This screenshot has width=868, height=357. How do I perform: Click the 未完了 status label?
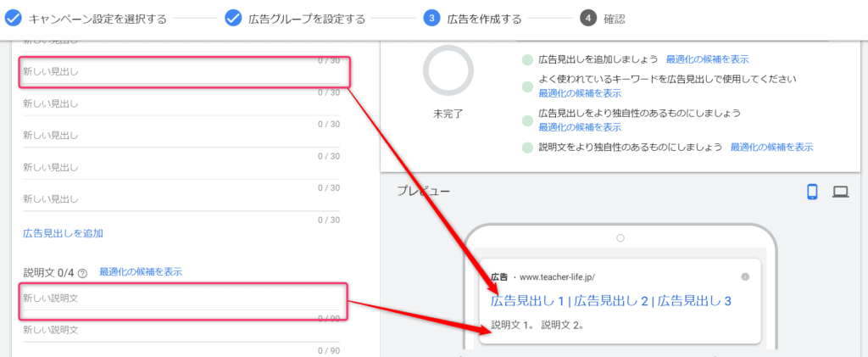click(448, 115)
